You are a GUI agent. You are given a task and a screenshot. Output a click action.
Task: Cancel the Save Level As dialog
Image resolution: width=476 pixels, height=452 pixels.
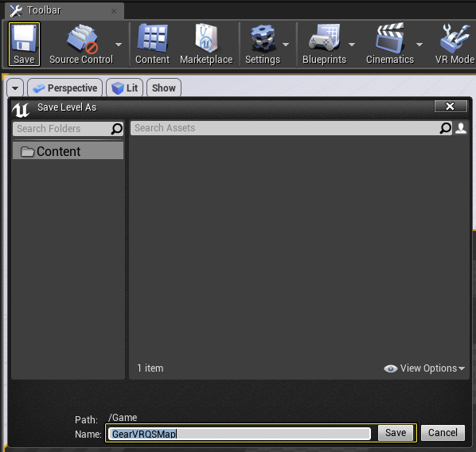click(x=443, y=433)
